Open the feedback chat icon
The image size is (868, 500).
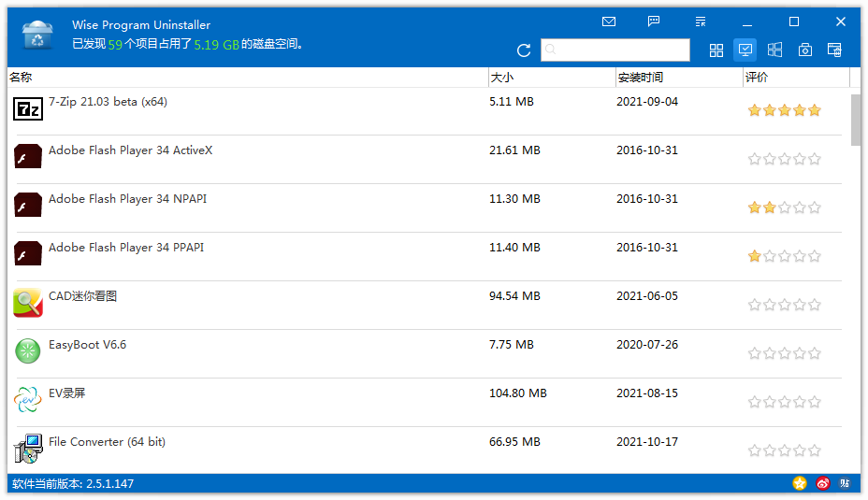pyautogui.click(x=654, y=21)
